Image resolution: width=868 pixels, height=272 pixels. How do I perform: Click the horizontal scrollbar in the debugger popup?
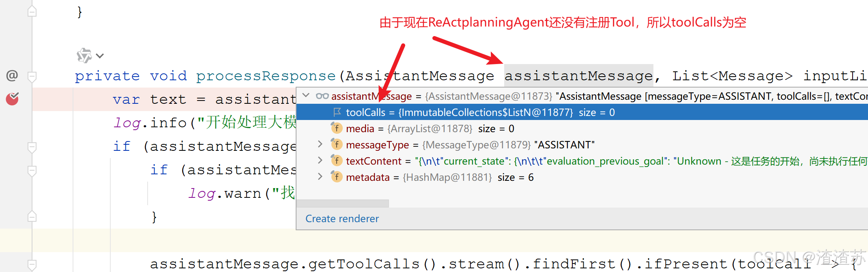point(343,203)
